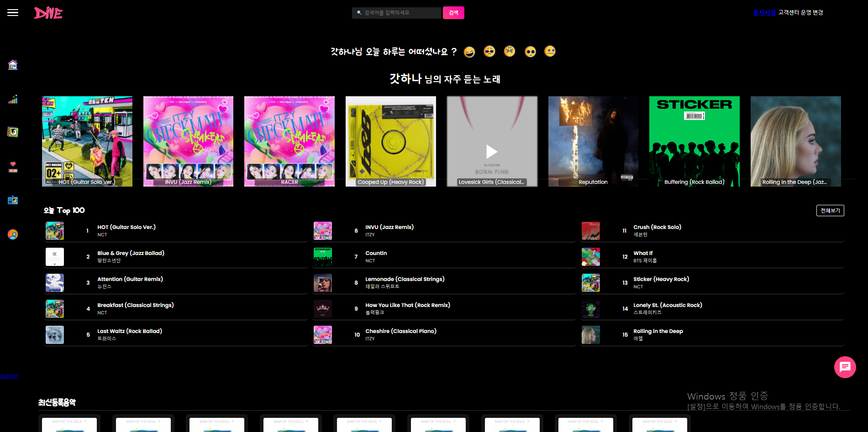
Task: Click rank 13 song Sticker (Heavy Rock)
Action: 661,279
